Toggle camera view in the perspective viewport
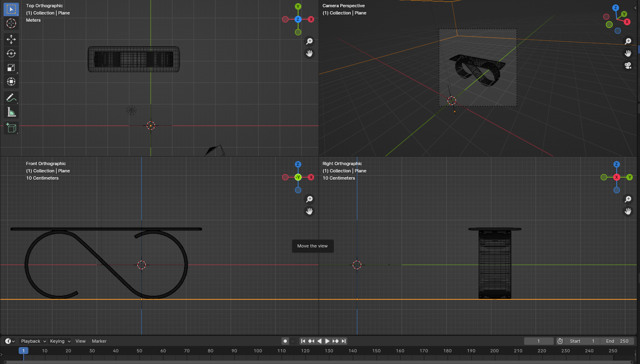 point(628,65)
